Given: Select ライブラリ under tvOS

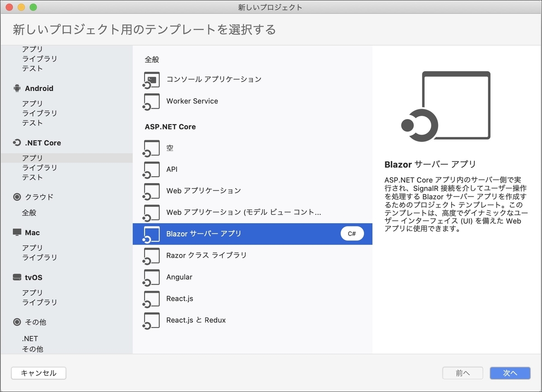Looking at the screenshot, I should coord(40,302).
